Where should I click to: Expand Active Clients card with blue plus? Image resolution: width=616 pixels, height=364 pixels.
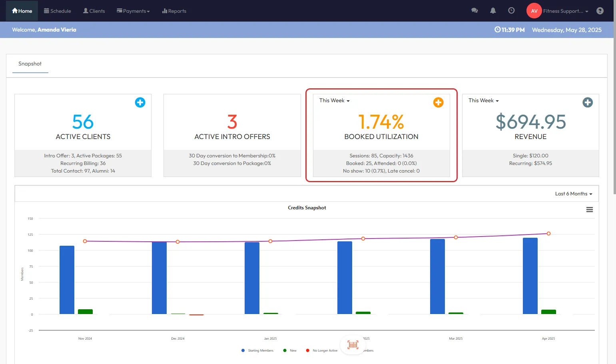pos(140,102)
